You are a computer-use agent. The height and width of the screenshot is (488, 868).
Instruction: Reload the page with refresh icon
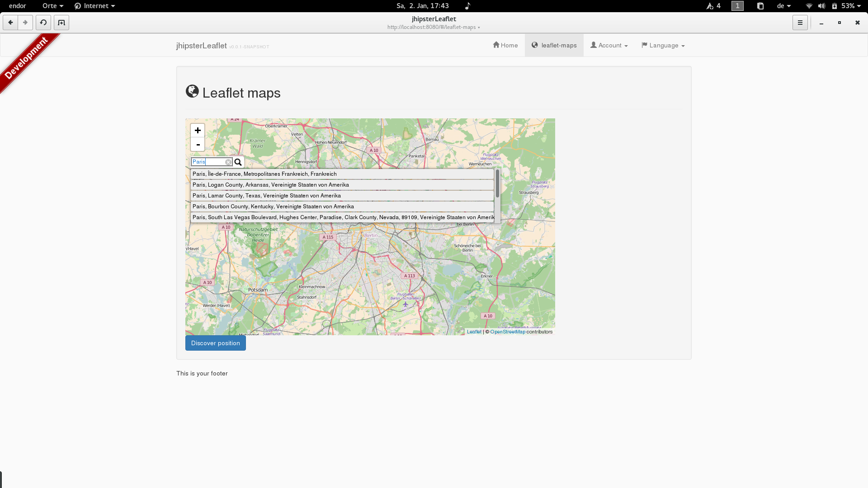click(x=43, y=23)
